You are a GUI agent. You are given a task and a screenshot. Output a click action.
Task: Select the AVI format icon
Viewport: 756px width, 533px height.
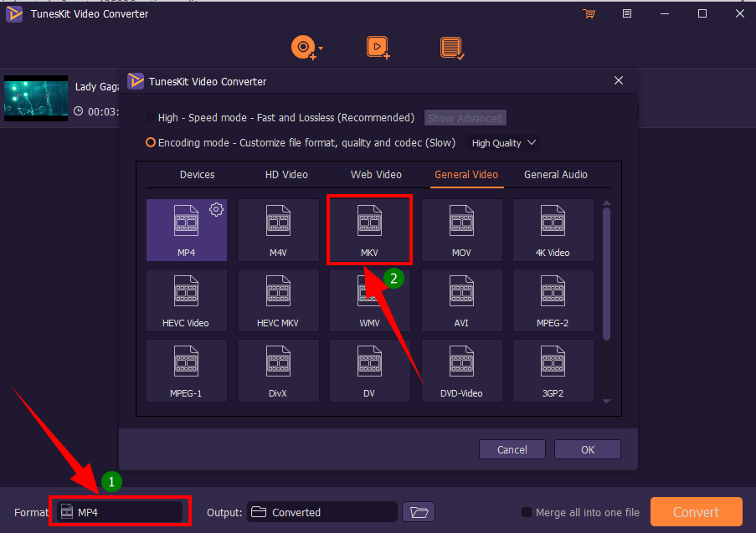point(461,300)
